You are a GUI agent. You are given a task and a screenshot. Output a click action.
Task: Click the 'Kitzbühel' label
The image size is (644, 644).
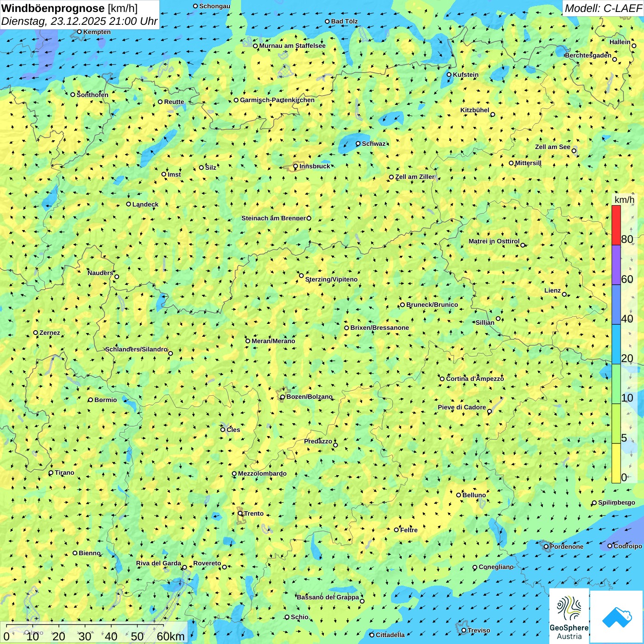pyautogui.click(x=475, y=110)
